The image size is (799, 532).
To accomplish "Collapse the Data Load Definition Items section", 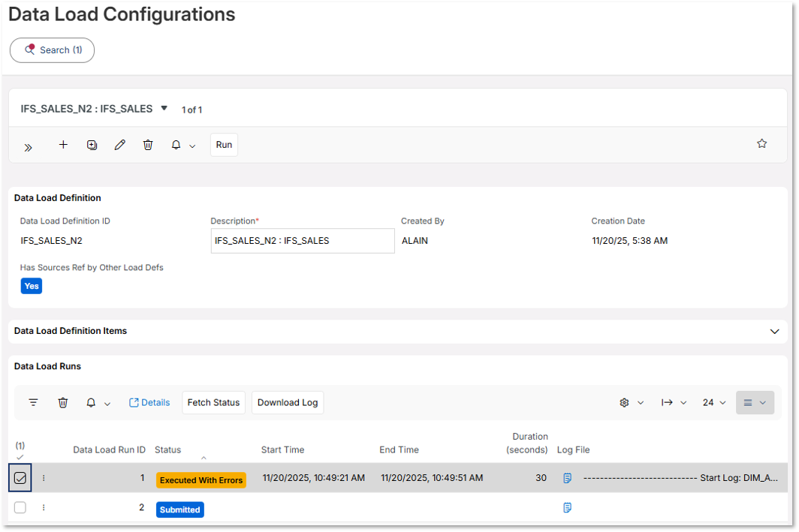I will point(774,331).
